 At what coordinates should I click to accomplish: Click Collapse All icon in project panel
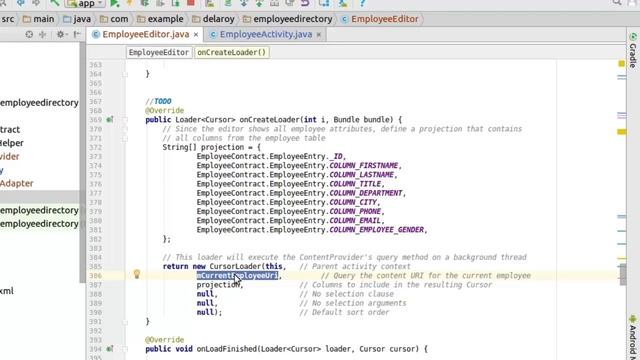(42, 35)
